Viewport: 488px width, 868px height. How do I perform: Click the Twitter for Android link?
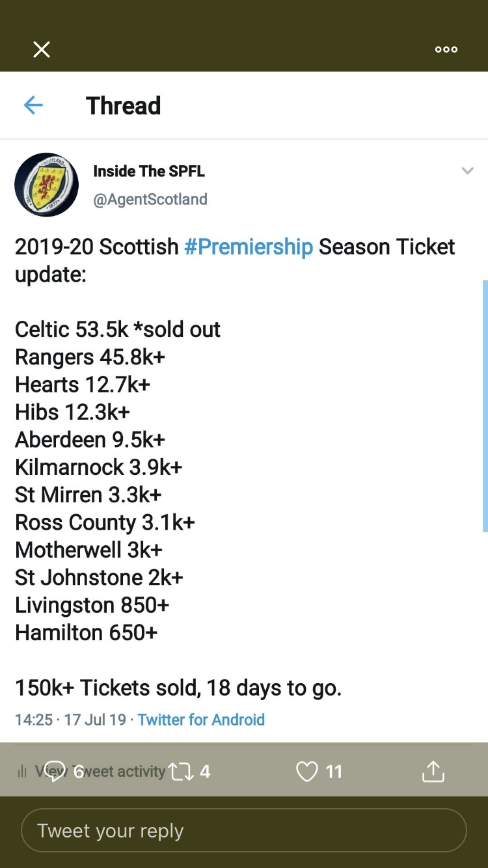click(x=201, y=720)
